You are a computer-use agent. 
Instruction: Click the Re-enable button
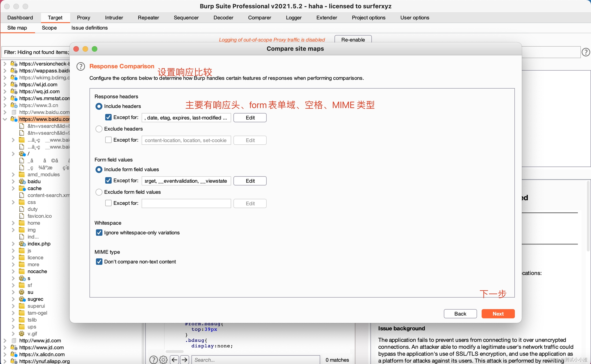[353, 39]
